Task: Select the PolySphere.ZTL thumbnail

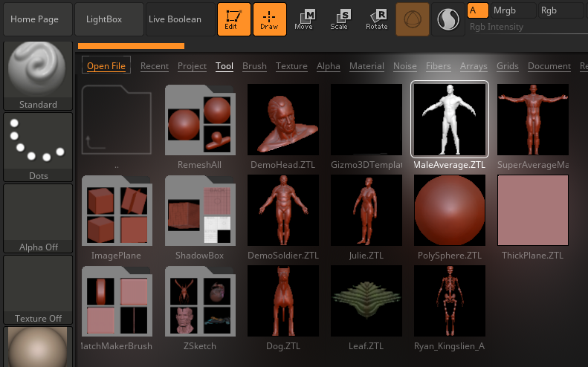Action: (450, 210)
